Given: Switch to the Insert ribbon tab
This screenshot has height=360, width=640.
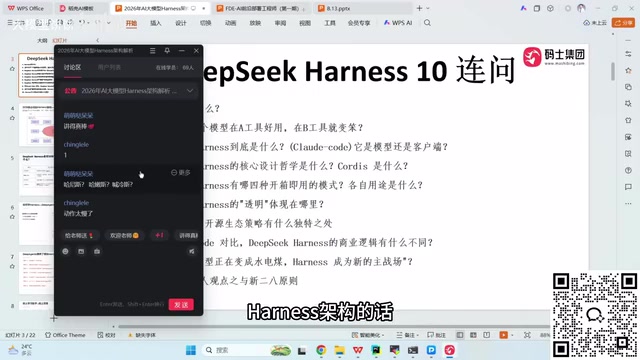Looking at the screenshot, I should [156, 23].
